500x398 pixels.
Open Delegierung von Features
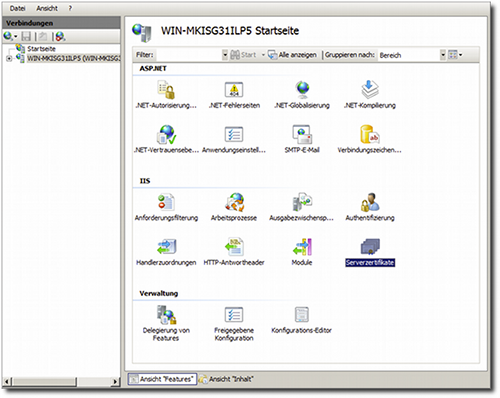tap(166, 323)
